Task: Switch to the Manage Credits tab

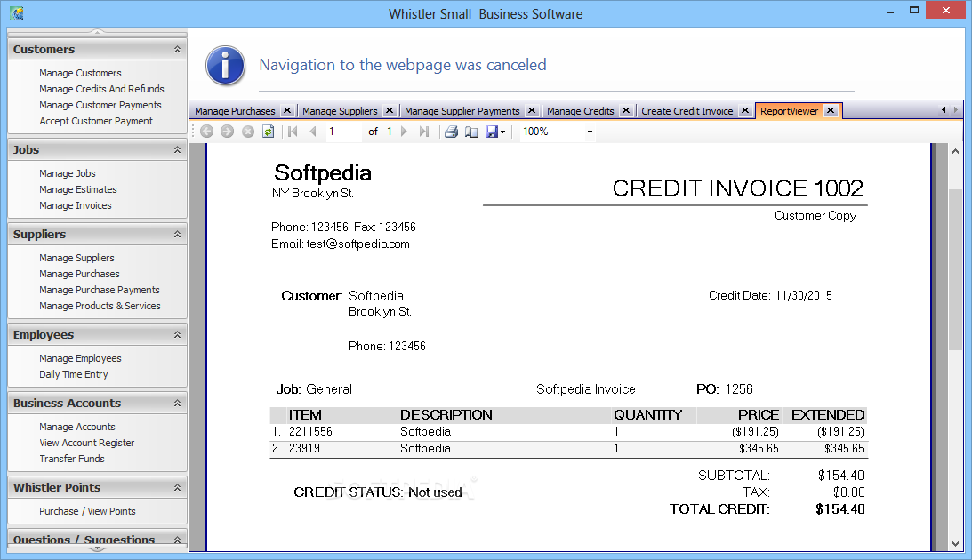Action: click(580, 111)
